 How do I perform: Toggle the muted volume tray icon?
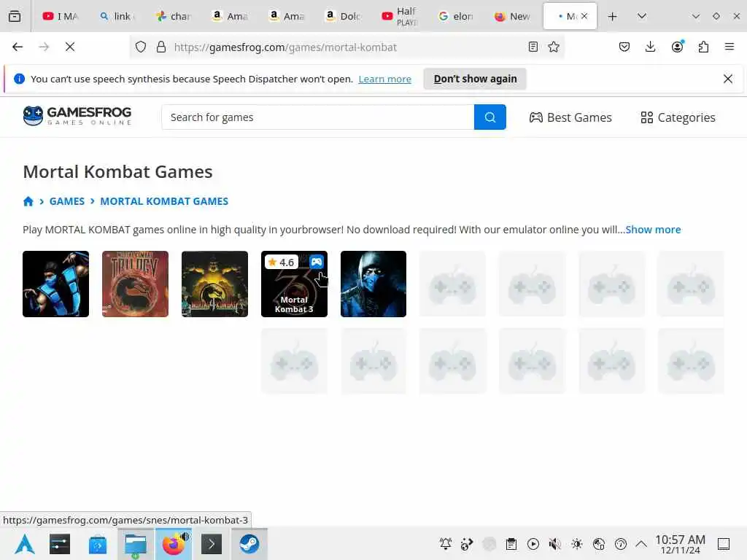554,544
